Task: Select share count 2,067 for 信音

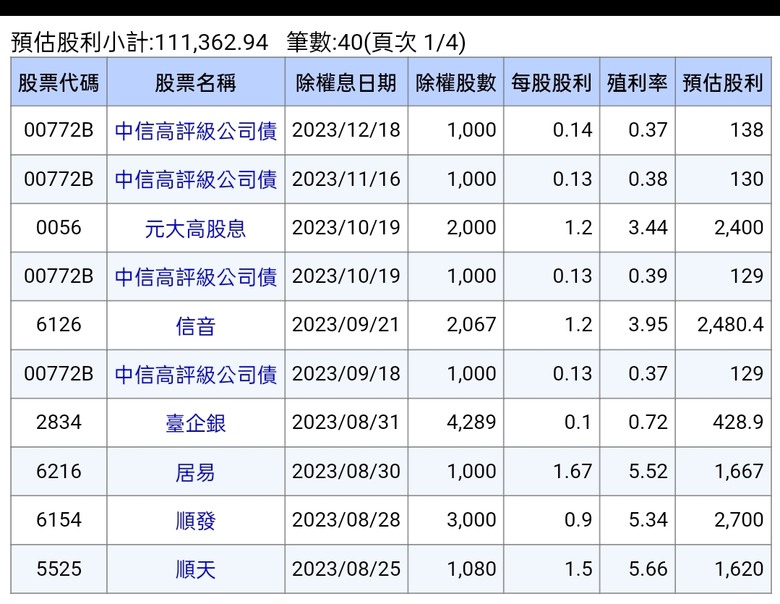Action: (472, 325)
